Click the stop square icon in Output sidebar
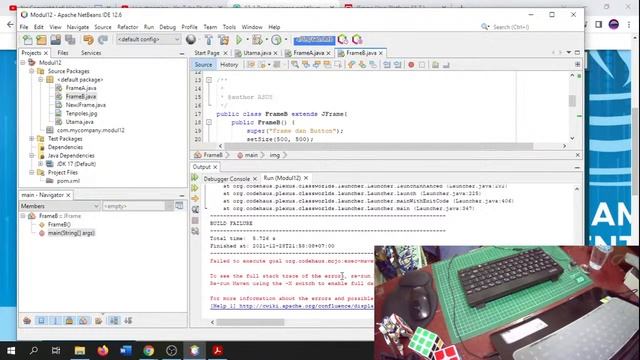 [x=195, y=221]
